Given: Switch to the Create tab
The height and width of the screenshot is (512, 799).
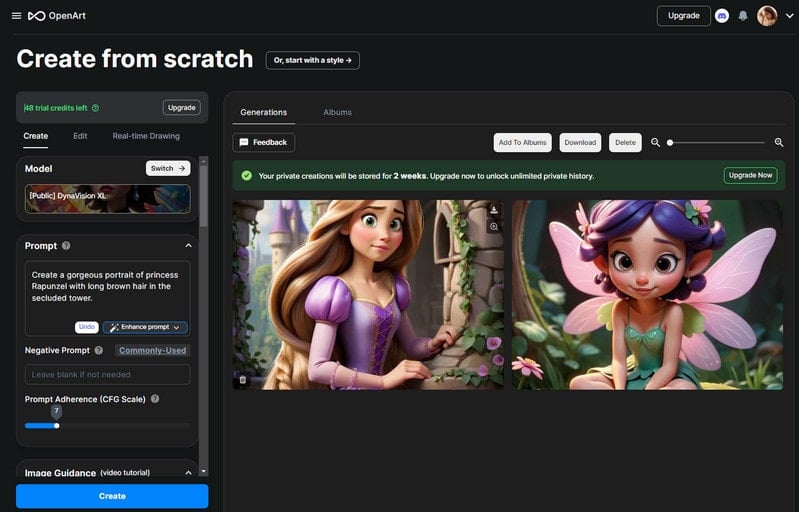Looking at the screenshot, I should (36, 136).
